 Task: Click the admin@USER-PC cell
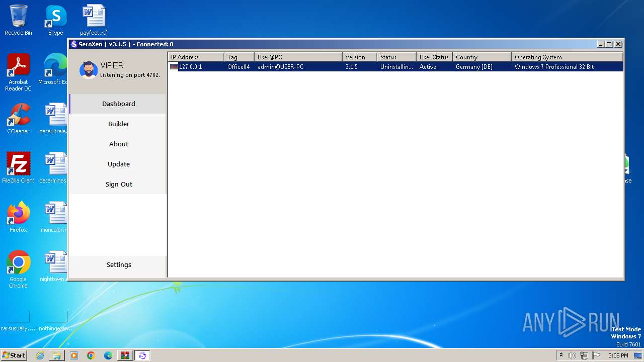pos(281,66)
